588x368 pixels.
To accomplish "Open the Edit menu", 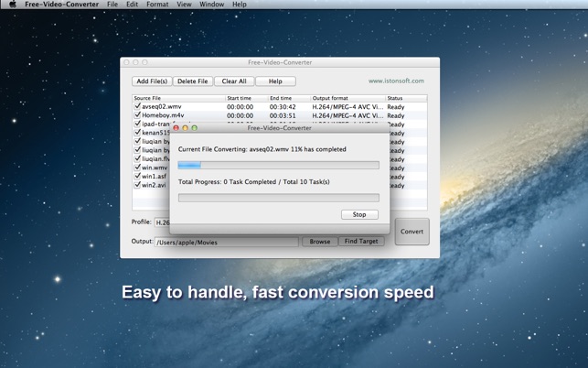I will coord(132,5).
